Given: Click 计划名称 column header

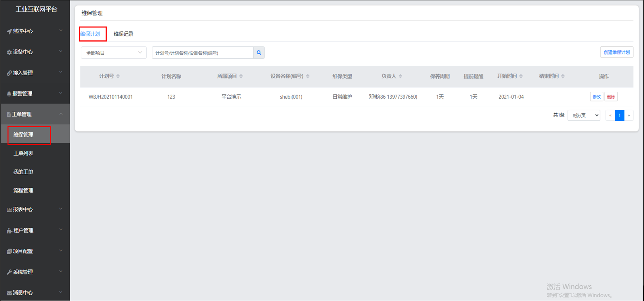Looking at the screenshot, I should (x=171, y=76).
